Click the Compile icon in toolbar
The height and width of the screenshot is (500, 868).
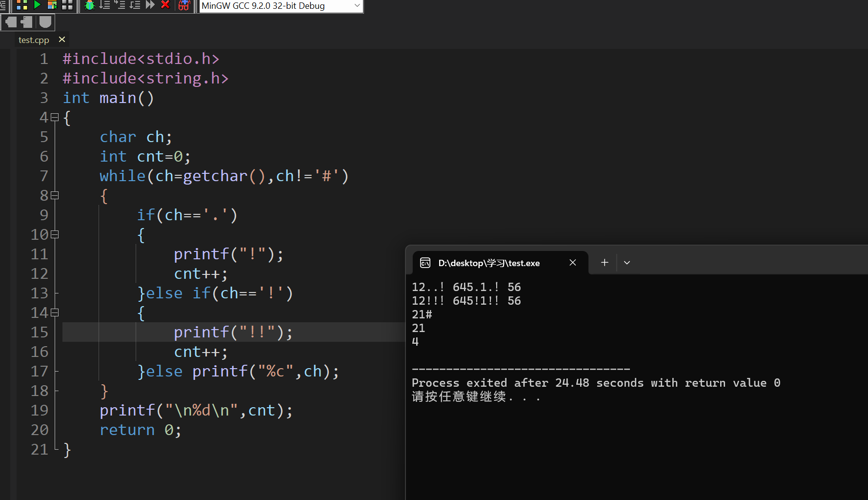coord(21,5)
